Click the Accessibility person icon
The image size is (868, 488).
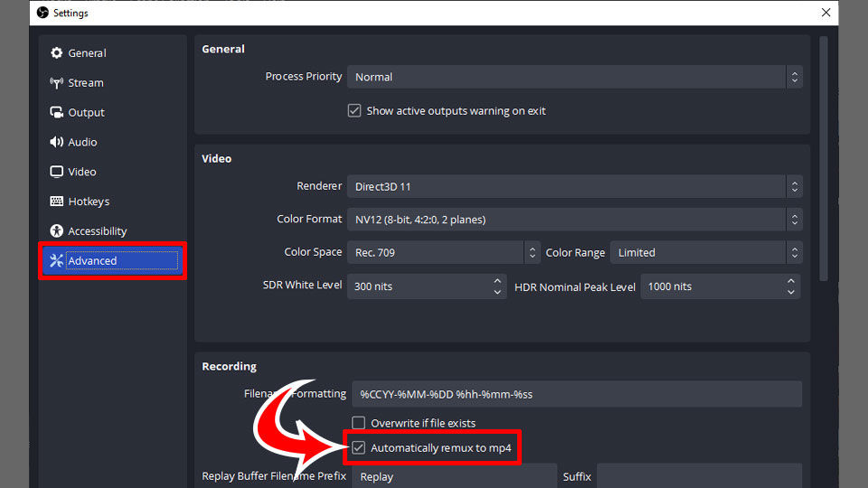(x=56, y=230)
